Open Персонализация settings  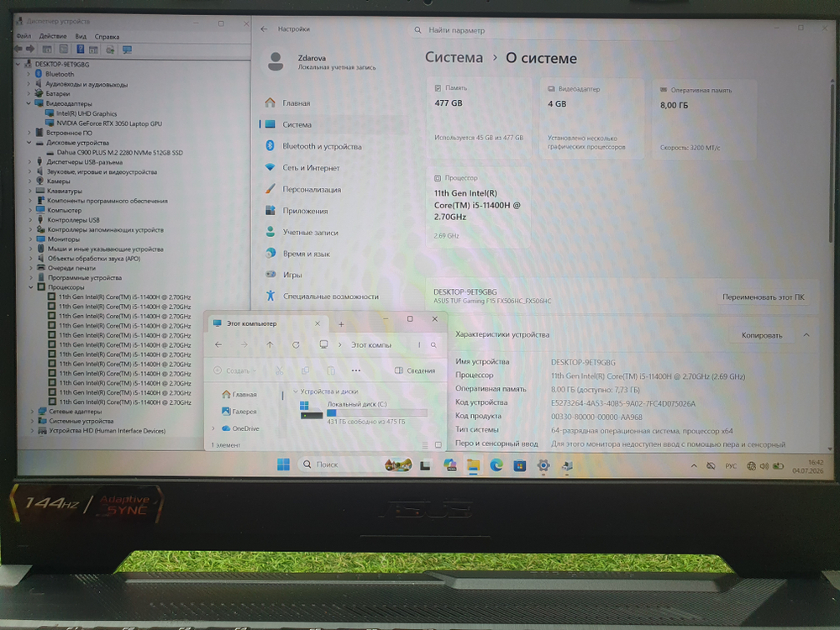312,189
